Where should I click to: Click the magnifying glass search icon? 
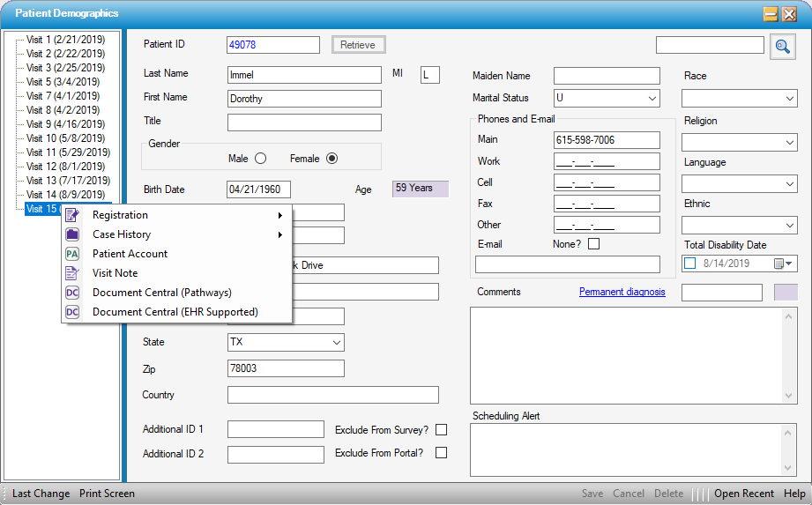coord(782,46)
